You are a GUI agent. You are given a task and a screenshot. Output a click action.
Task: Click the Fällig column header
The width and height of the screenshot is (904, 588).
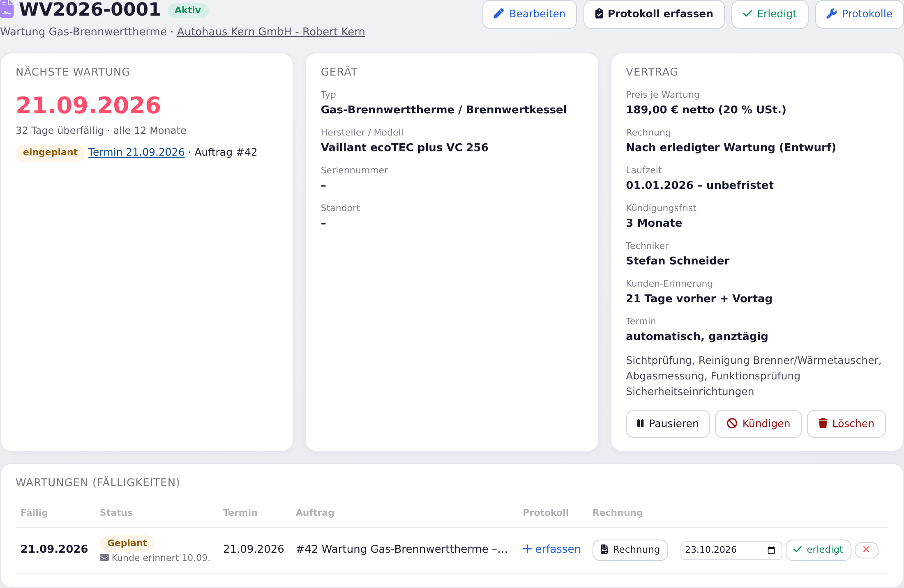point(34,512)
